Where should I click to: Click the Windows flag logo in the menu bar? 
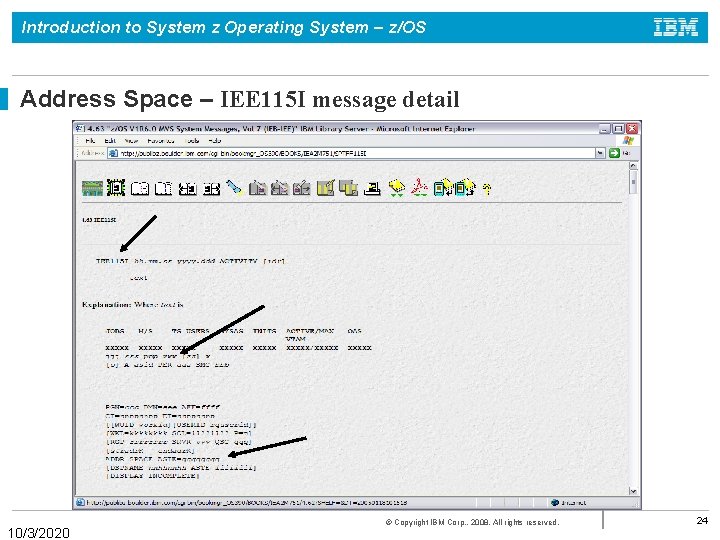(x=628, y=141)
